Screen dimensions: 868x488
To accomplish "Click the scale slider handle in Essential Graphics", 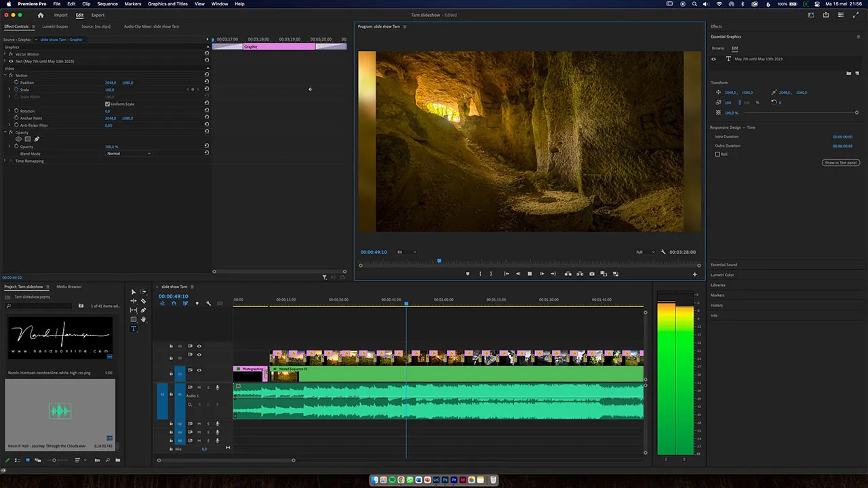I will click(x=856, y=113).
